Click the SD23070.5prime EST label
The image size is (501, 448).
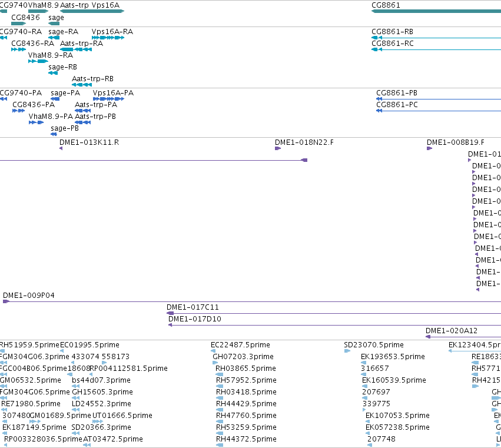pos(374,345)
